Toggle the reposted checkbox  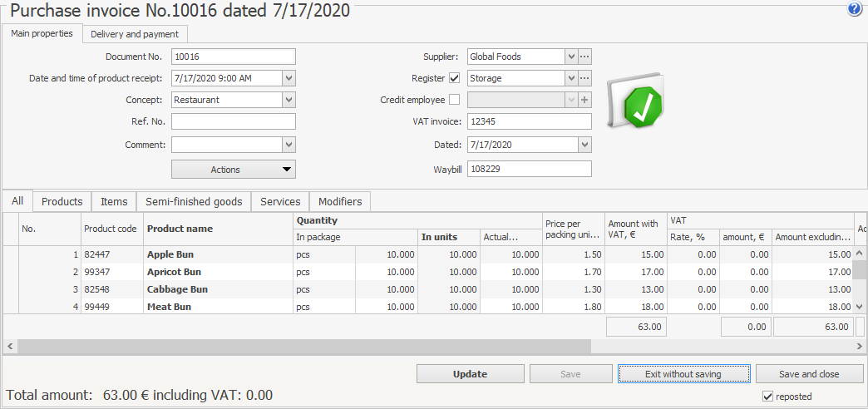coord(767,397)
